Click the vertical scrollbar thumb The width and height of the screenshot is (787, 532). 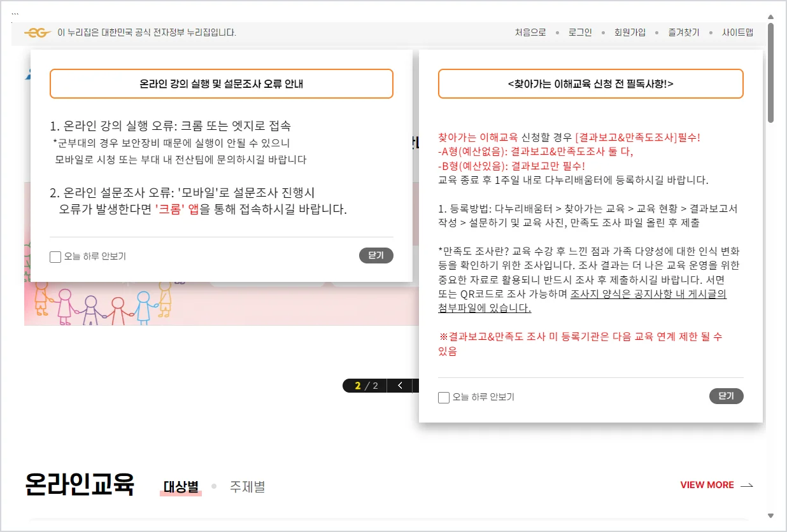(770, 73)
